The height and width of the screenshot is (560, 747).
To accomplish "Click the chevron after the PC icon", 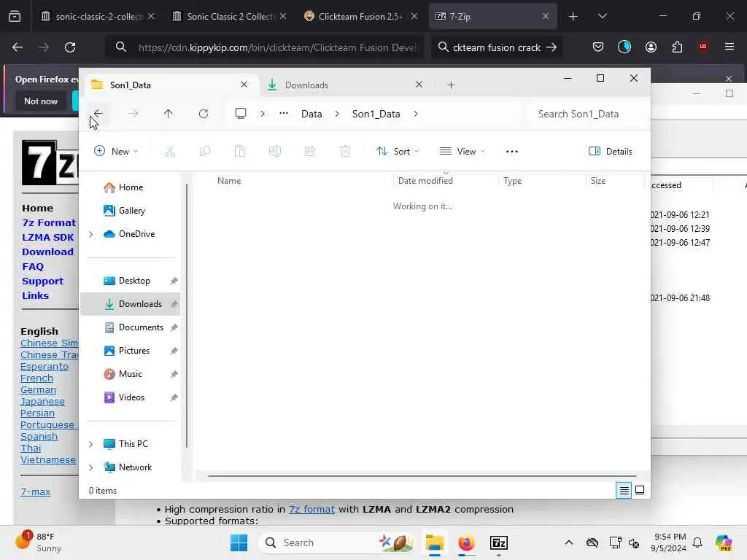I will click(263, 114).
